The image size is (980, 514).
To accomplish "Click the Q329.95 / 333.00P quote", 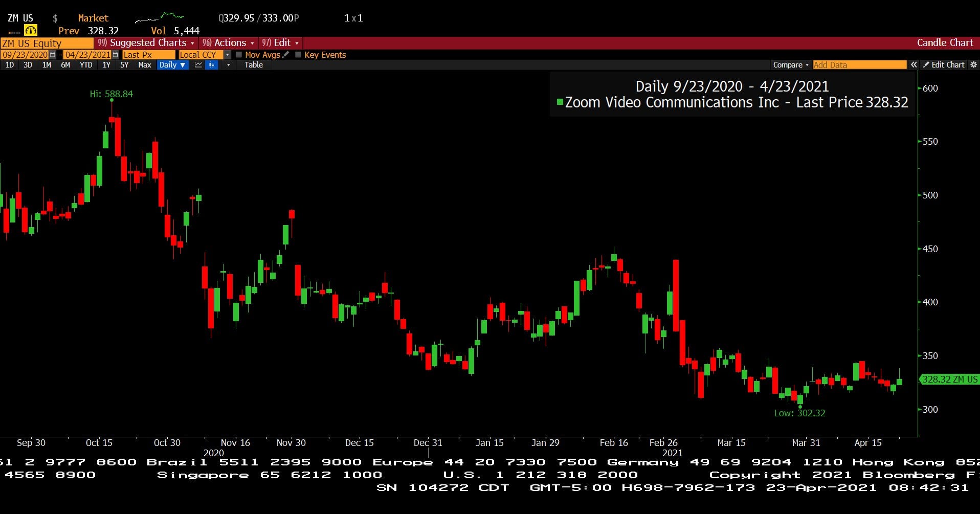I will [259, 18].
